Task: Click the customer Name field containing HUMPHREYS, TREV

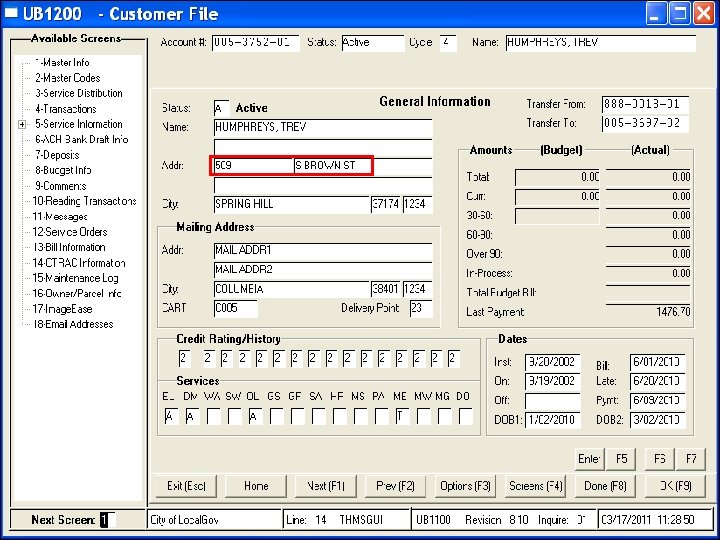Action: point(322,127)
